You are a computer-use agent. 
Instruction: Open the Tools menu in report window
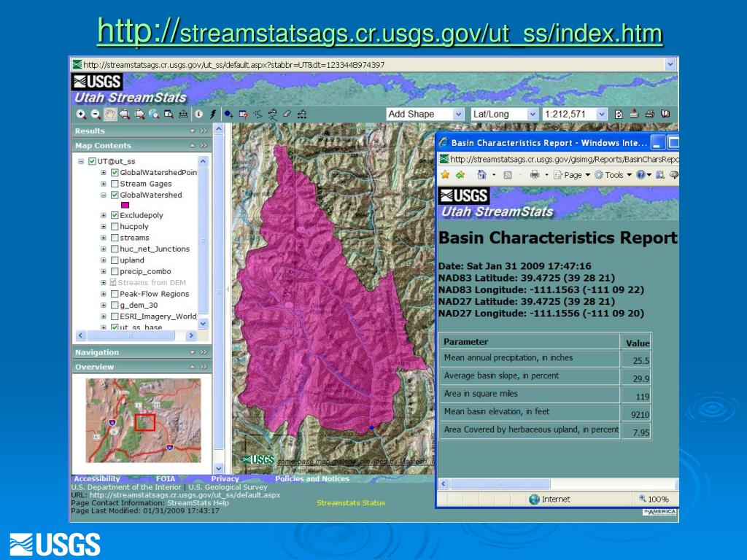tap(613, 175)
